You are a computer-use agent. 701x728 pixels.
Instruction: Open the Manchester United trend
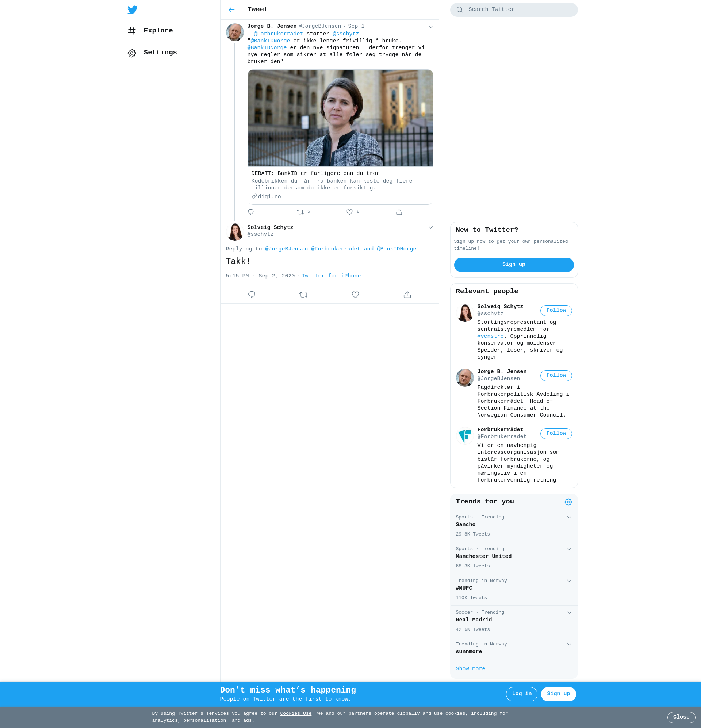tap(514, 558)
